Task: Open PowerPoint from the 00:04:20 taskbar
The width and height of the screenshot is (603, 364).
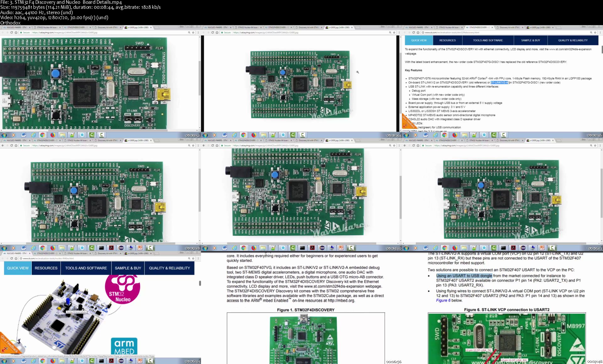Action: point(341,248)
